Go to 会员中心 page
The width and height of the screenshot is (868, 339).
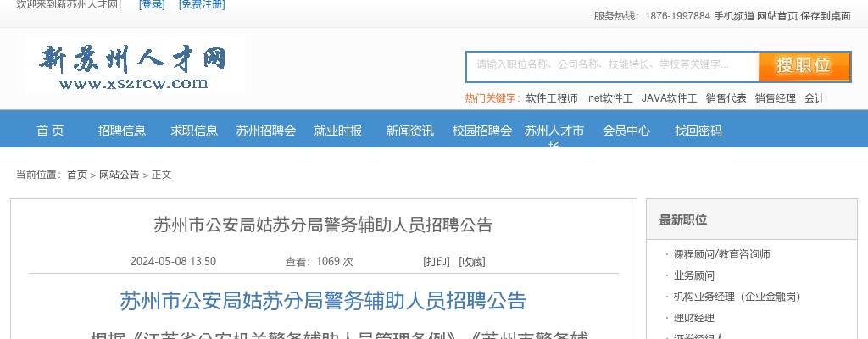pos(626,131)
